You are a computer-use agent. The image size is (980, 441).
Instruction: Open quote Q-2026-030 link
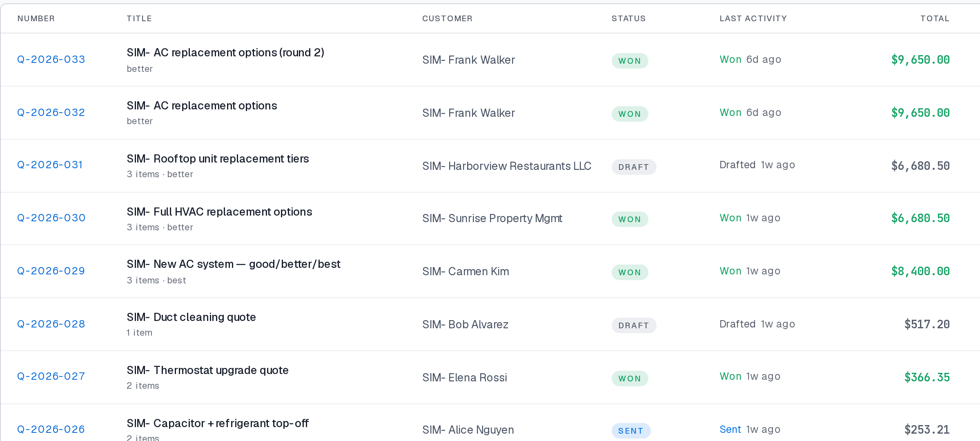pyautogui.click(x=51, y=218)
